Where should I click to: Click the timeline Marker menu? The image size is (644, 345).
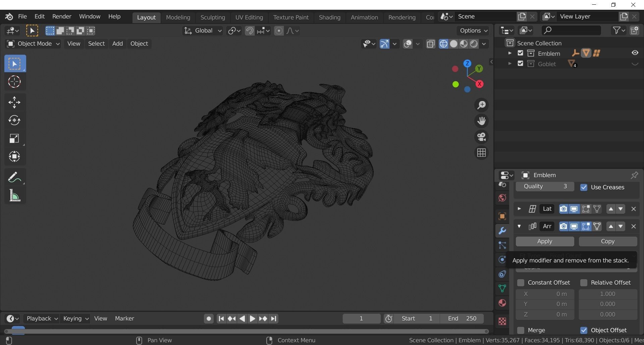pos(124,318)
